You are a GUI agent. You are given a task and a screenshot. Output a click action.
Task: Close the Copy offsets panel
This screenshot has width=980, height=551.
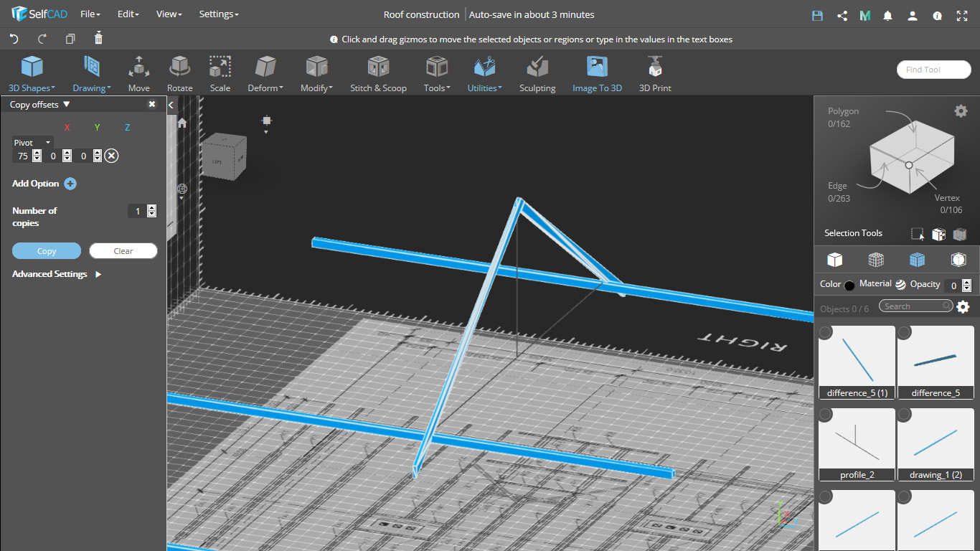click(x=152, y=105)
